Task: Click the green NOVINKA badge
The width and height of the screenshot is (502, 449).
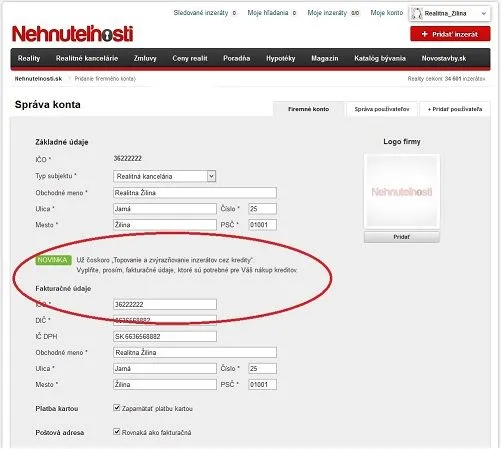Action: tap(53, 260)
